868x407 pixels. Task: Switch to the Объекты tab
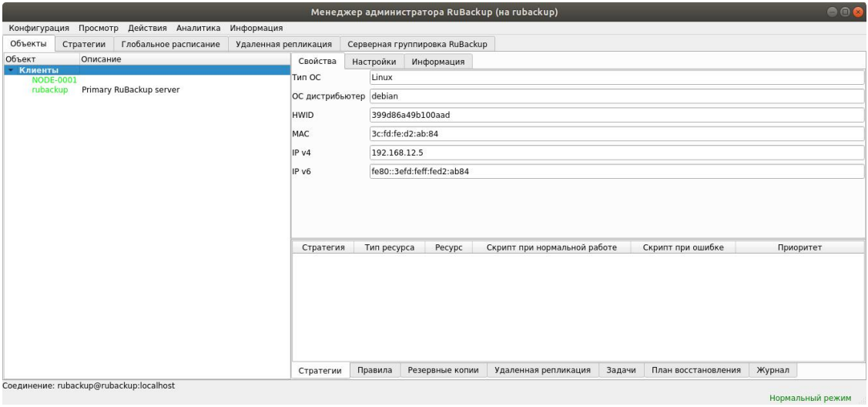(28, 44)
